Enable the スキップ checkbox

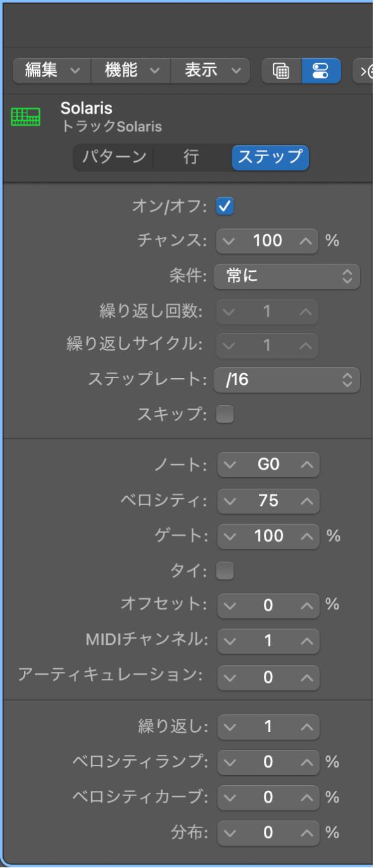pos(225,414)
